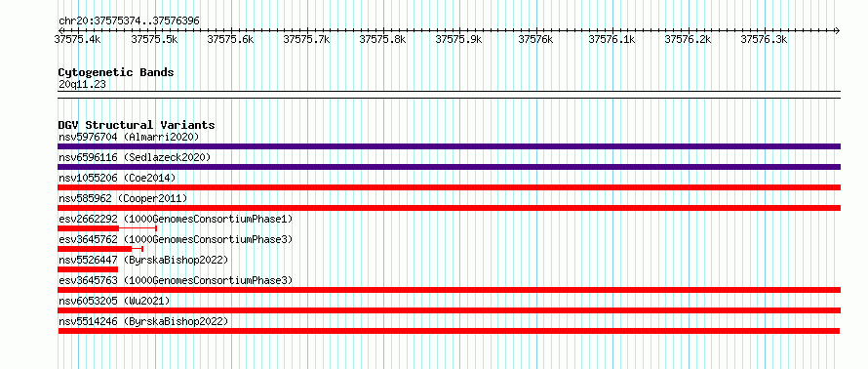
Task: Click the esv2662292 (1000GenomesConsortiumPhase1) label
Action: tap(176, 219)
